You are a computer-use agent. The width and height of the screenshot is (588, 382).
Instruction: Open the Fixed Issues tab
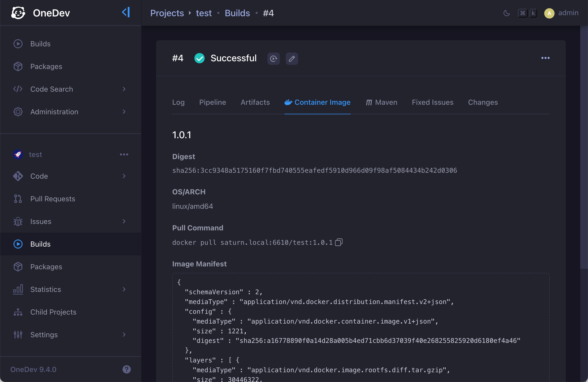[x=433, y=102]
